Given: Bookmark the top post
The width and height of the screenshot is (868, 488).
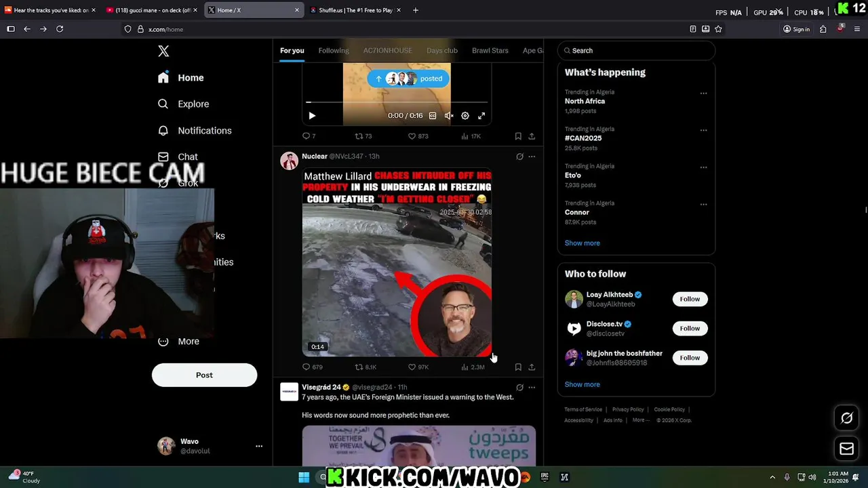Looking at the screenshot, I should pyautogui.click(x=518, y=136).
